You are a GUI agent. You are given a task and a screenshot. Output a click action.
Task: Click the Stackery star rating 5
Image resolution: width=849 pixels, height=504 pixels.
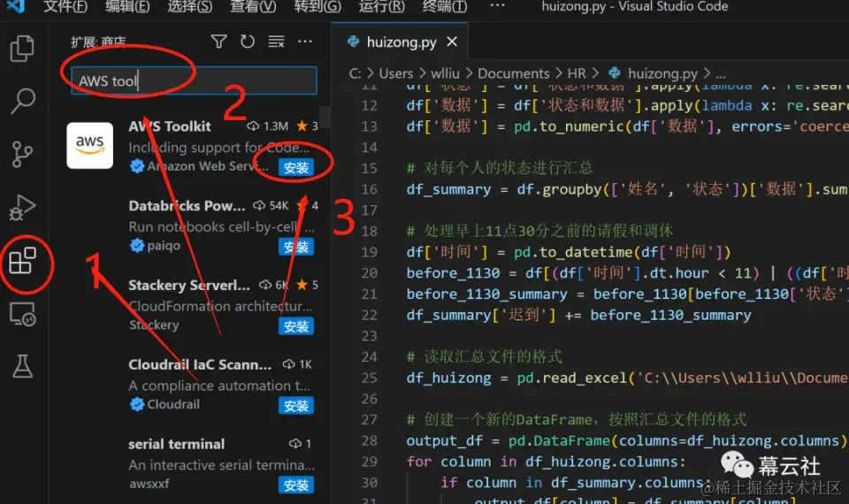[307, 285]
